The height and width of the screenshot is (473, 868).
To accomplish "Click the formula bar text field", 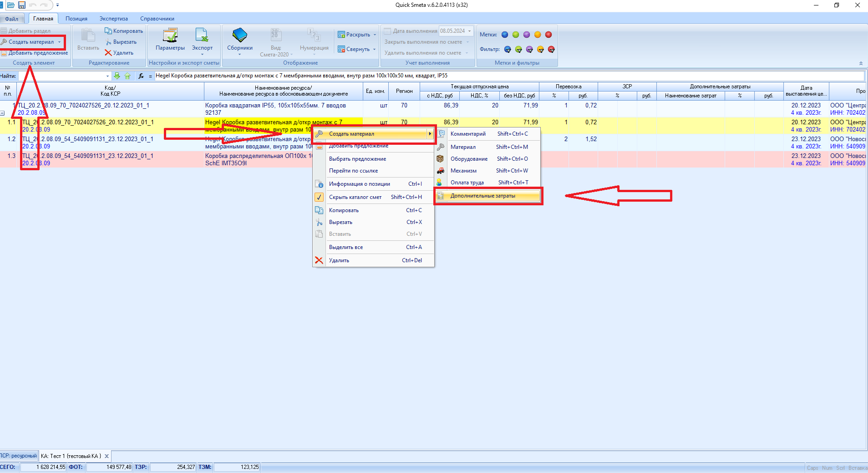I will [509, 76].
